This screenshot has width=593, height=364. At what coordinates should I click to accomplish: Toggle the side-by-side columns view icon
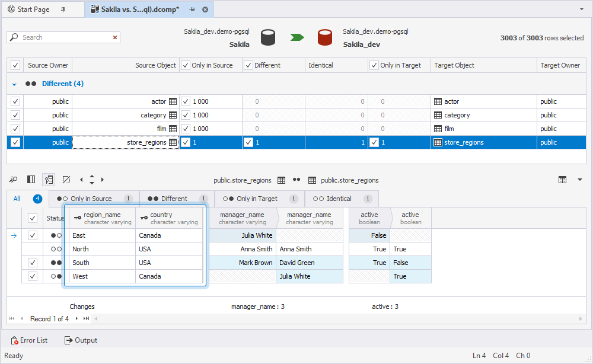pos(31,180)
